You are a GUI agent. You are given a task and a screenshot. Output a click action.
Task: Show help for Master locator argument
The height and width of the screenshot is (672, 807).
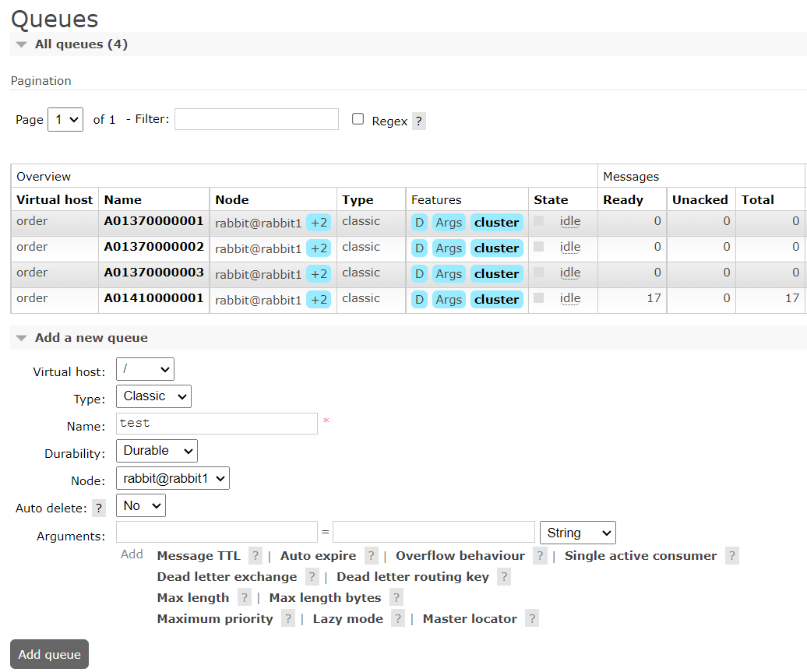pyautogui.click(x=532, y=619)
